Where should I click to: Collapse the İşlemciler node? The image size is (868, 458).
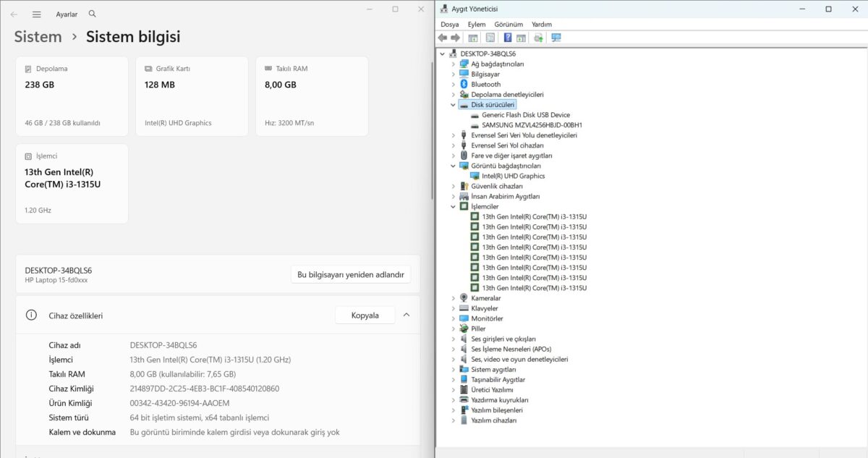click(454, 206)
